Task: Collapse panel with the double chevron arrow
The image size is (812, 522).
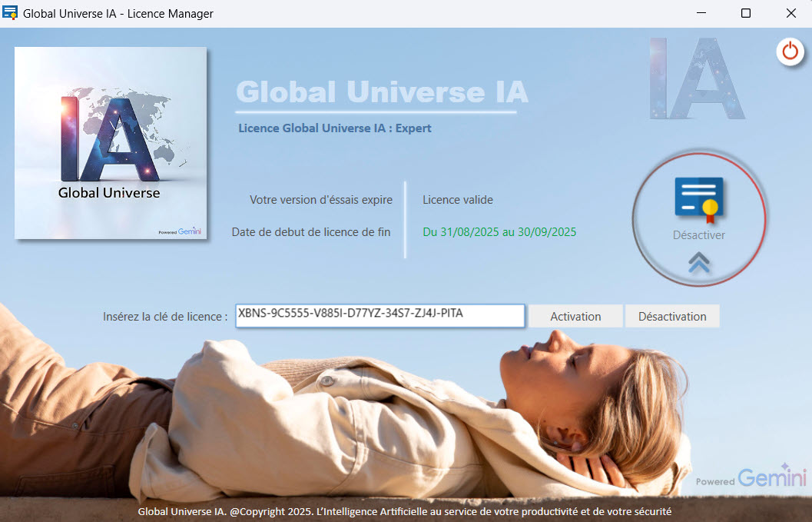Action: tap(699, 263)
